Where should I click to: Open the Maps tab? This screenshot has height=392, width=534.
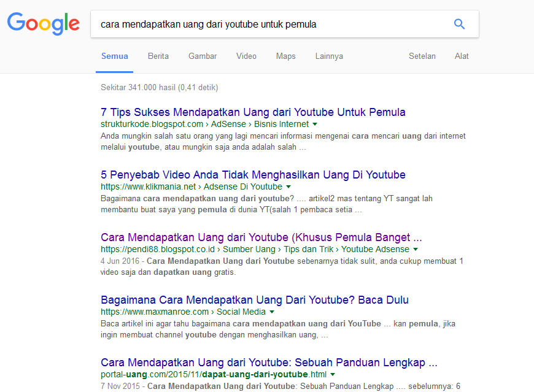[x=286, y=56]
